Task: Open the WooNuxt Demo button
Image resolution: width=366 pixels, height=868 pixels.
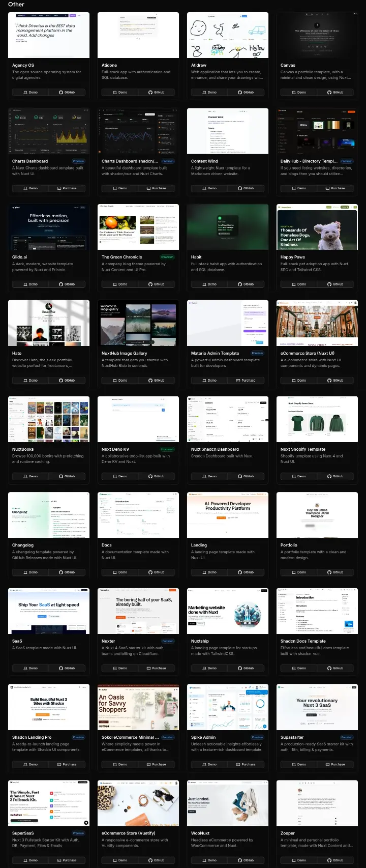Action: click(209, 860)
